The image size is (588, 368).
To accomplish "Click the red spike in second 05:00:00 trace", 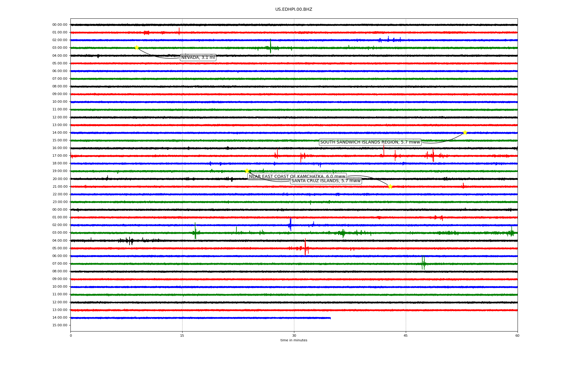I will [x=305, y=247].
